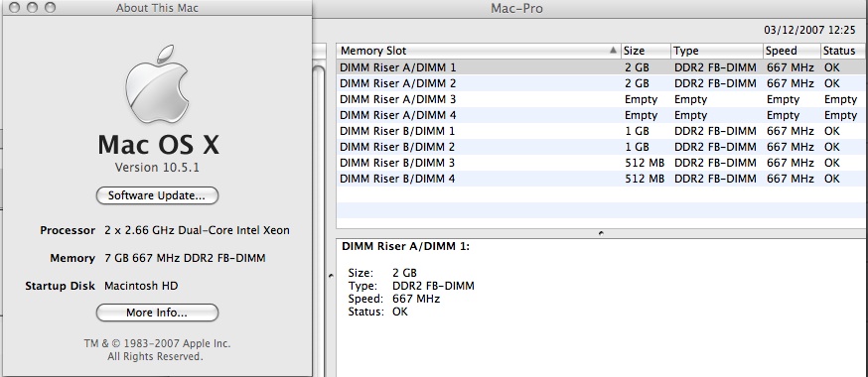This screenshot has height=377, width=868.
Task: Select the DIMM Riser A/DIMM 4 row
Action: [602, 115]
